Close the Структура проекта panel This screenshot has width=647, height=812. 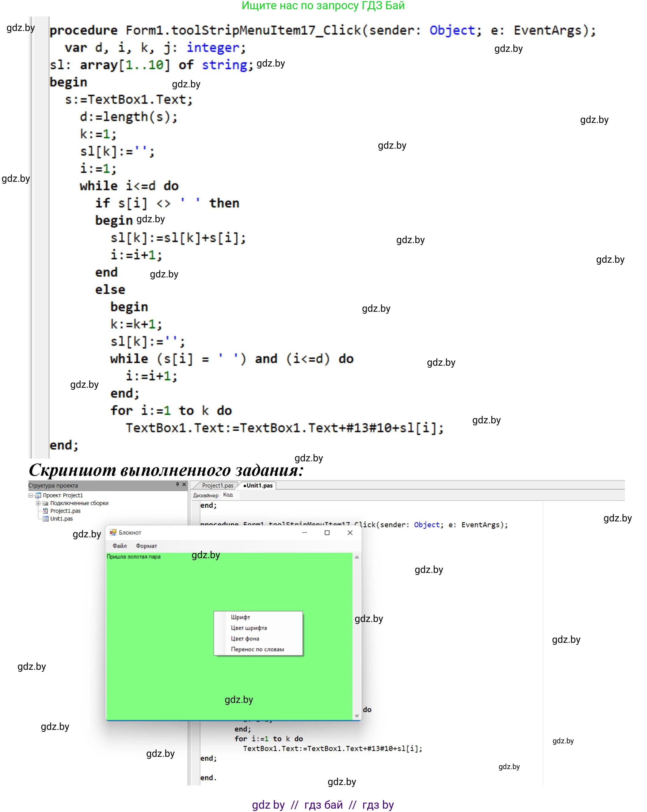pyautogui.click(x=184, y=485)
